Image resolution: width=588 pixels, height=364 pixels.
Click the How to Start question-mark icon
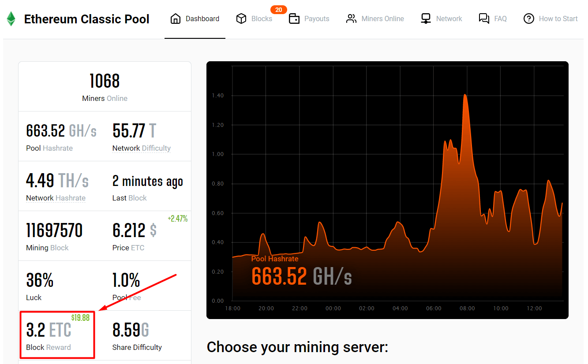(x=528, y=19)
